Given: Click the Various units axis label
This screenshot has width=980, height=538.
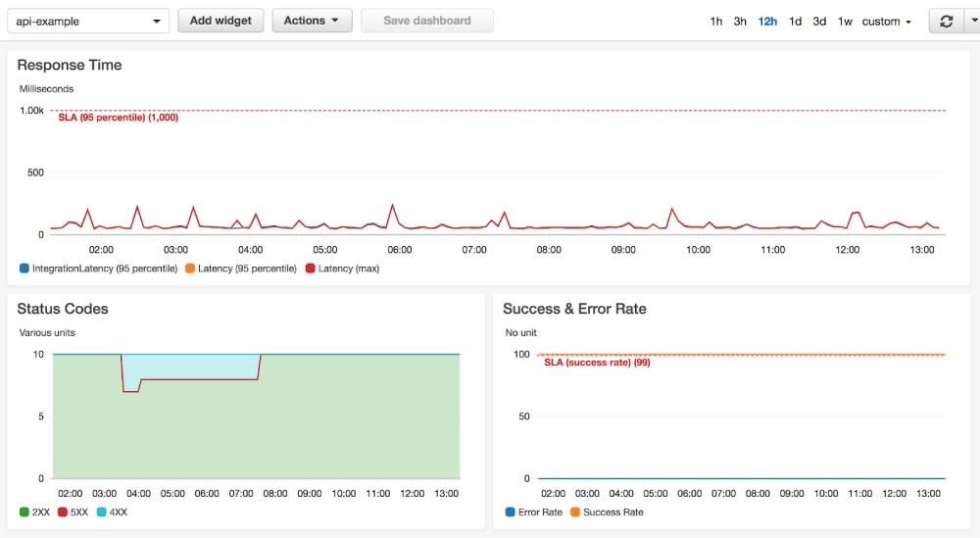Looking at the screenshot, I should point(47,332).
